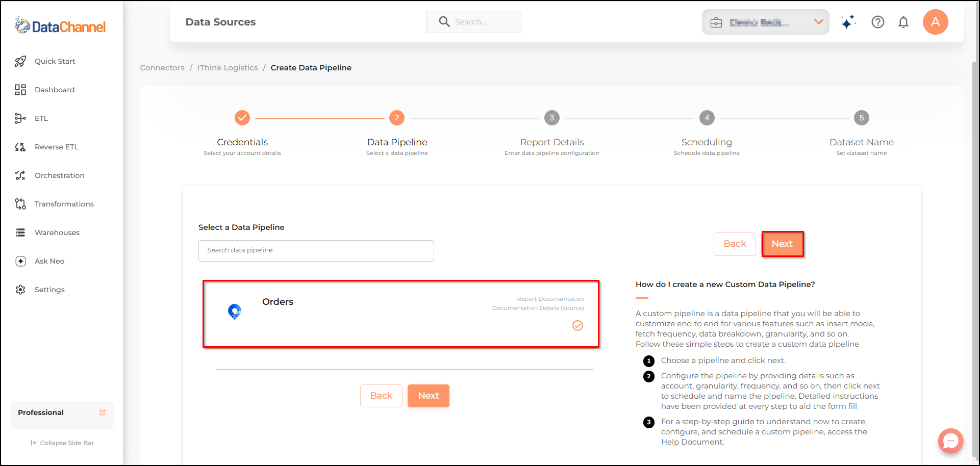Open IThink Logistics breadcrumb
This screenshot has width=980, height=466.
click(228, 68)
